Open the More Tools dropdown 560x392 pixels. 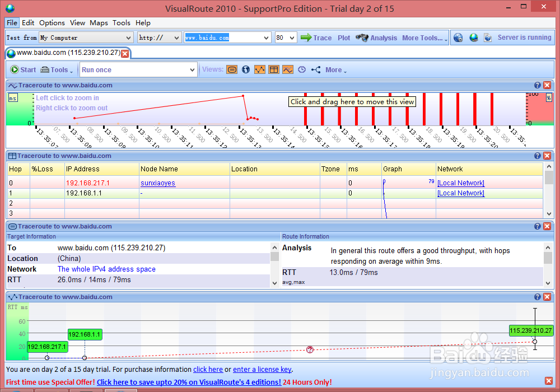click(x=424, y=38)
